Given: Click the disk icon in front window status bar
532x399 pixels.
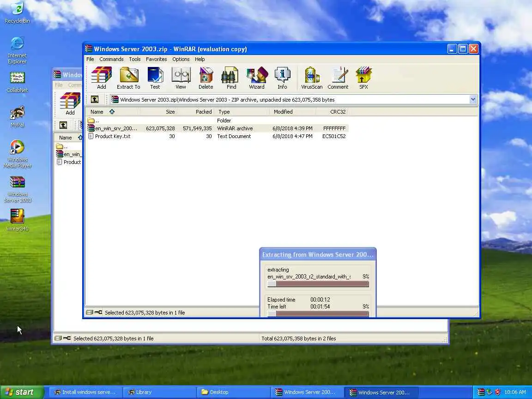Looking at the screenshot, I should click(x=89, y=312).
